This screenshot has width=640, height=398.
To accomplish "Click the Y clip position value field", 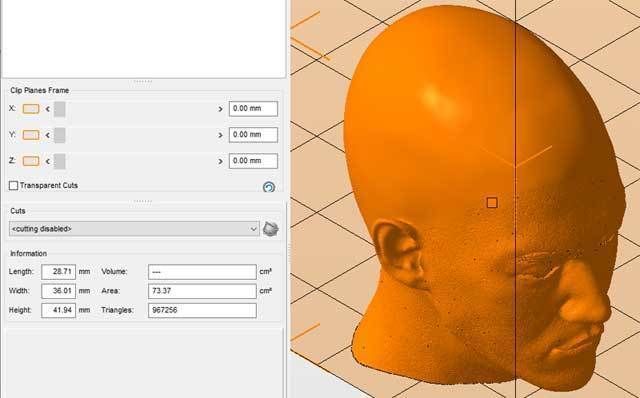I will click(x=253, y=135).
